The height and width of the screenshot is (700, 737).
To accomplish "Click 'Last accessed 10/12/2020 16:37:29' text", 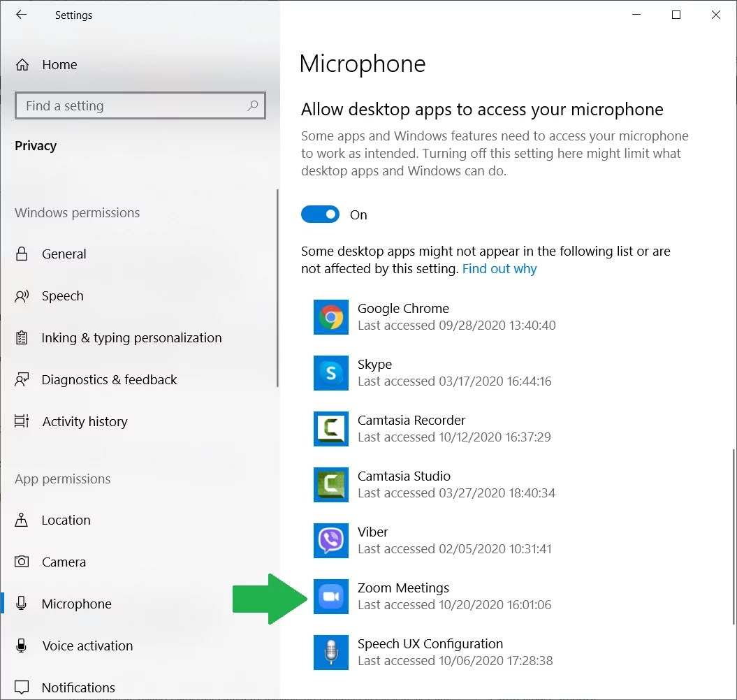I will click(x=454, y=437).
